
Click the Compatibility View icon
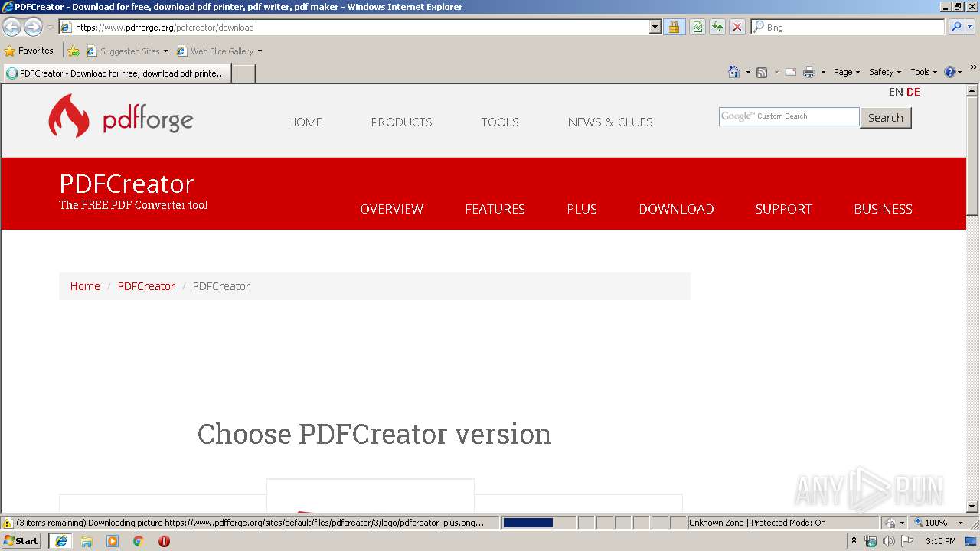pos(697,27)
